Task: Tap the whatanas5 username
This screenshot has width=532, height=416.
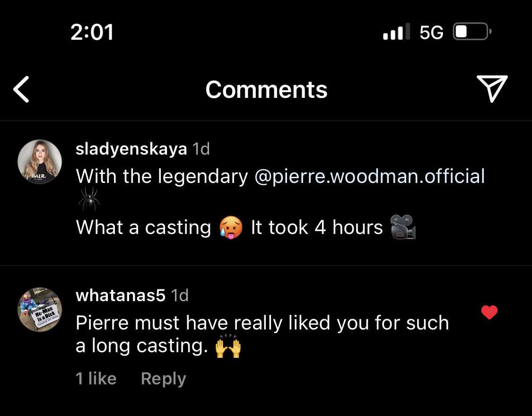Action: (x=121, y=295)
